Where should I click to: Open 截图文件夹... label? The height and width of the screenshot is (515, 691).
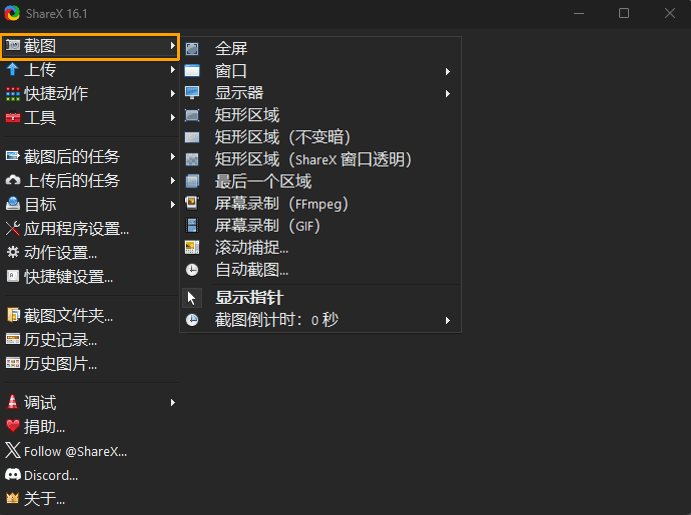(68, 315)
